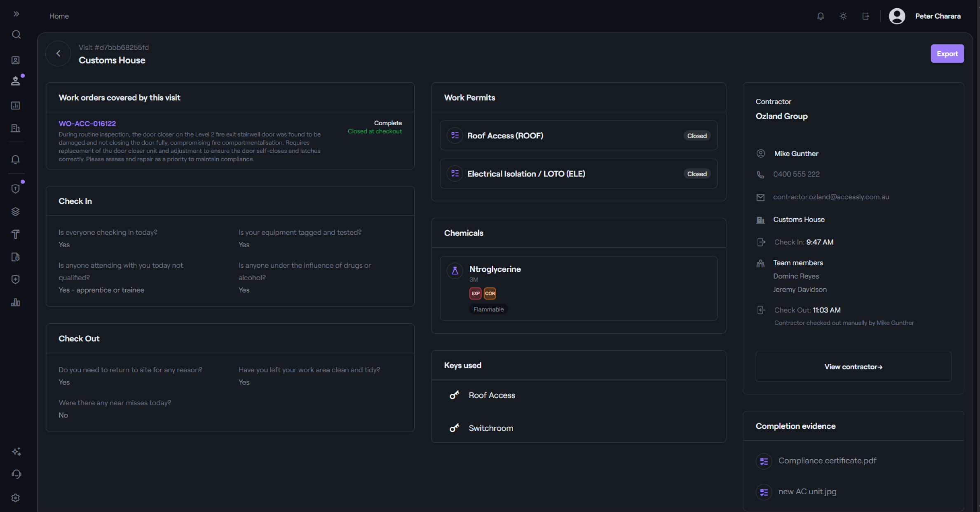Open Compliance certificate.pdf evidence

[x=827, y=461]
